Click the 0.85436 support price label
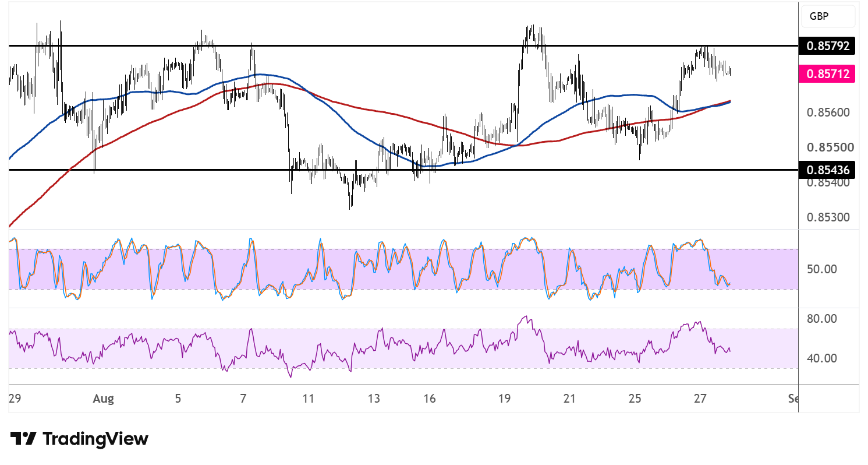 [828, 170]
